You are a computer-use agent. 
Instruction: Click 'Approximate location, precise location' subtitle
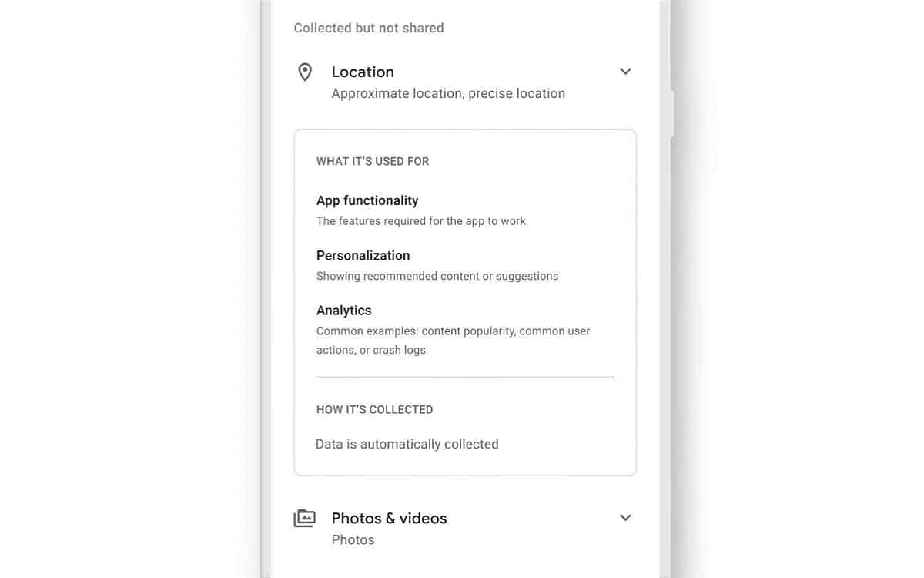[448, 93]
